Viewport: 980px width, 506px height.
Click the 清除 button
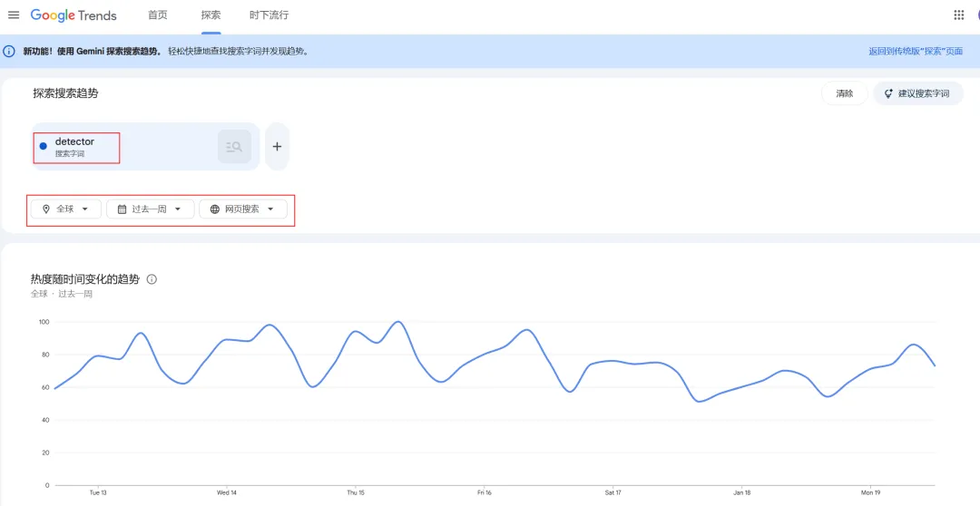pos(845,93)
